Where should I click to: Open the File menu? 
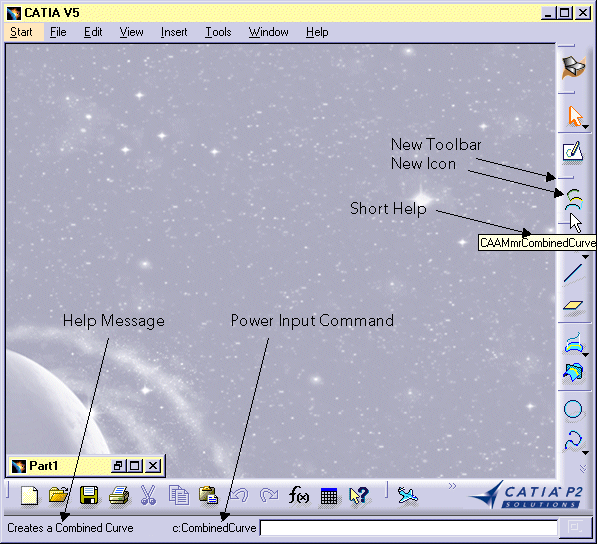click(x=58, y=32)
